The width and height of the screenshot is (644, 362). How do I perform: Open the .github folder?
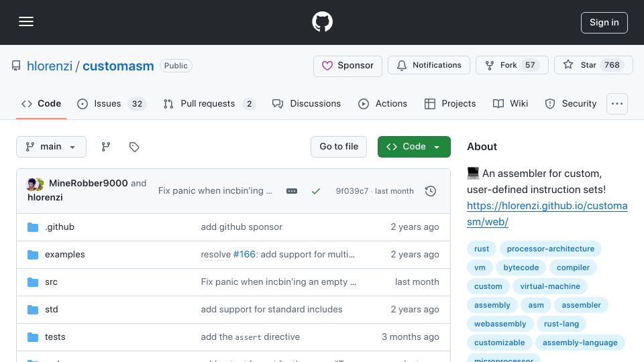click(60, 227)
